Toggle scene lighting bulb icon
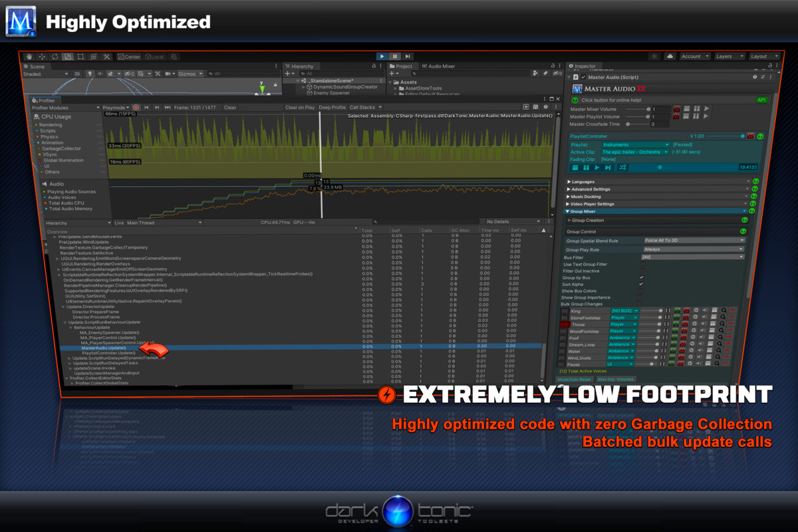Image resolution: width=798 pixels, height=532 pixels. point(90,74)
